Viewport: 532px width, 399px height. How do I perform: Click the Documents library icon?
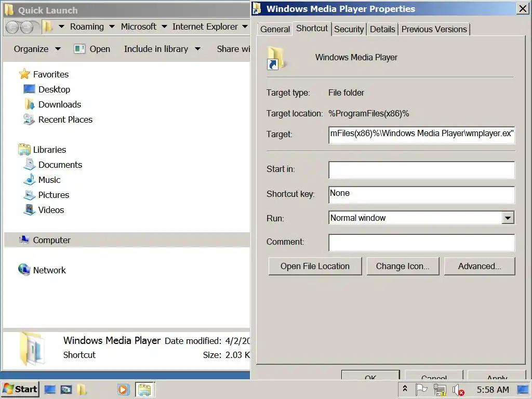click(x=29, y=165)
